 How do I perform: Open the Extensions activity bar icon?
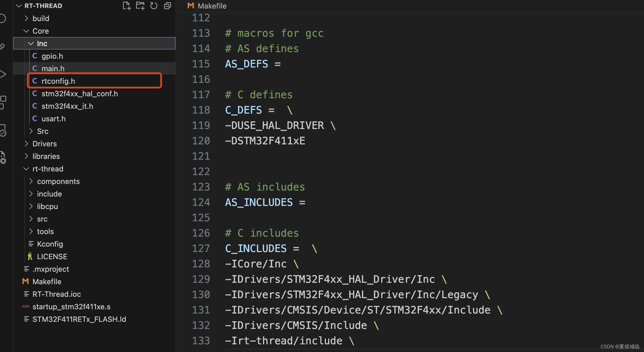pos(3,102)
